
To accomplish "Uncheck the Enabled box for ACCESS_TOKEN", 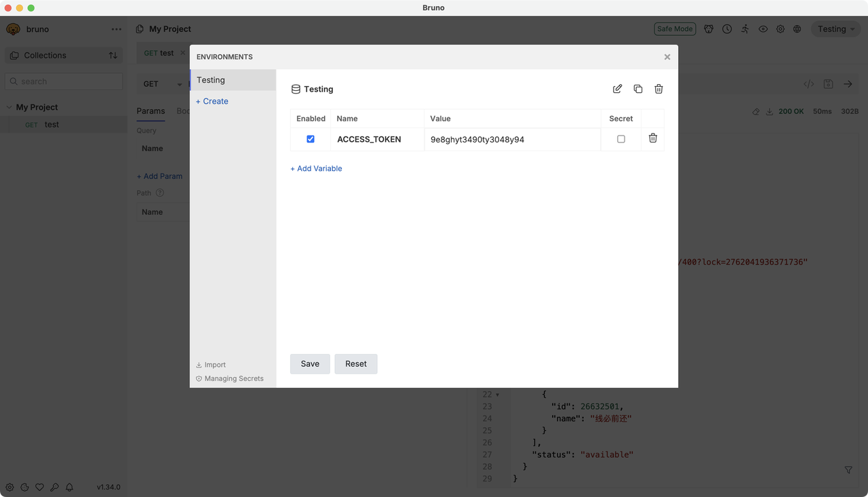I will point(311,139).
